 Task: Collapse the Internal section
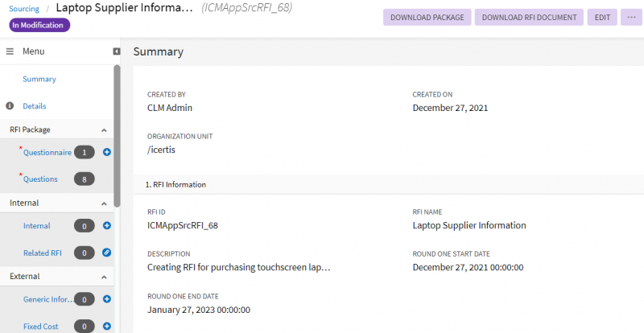point(104,203)
